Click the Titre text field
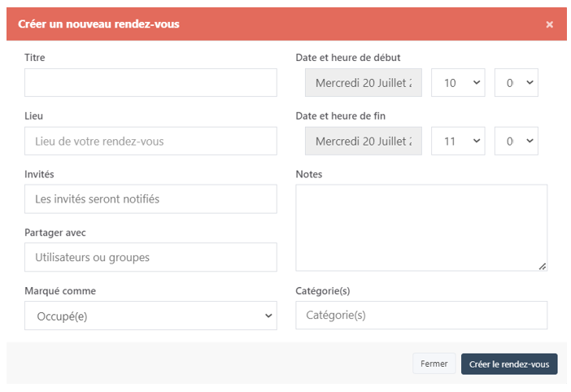 [x=150, y=83]
